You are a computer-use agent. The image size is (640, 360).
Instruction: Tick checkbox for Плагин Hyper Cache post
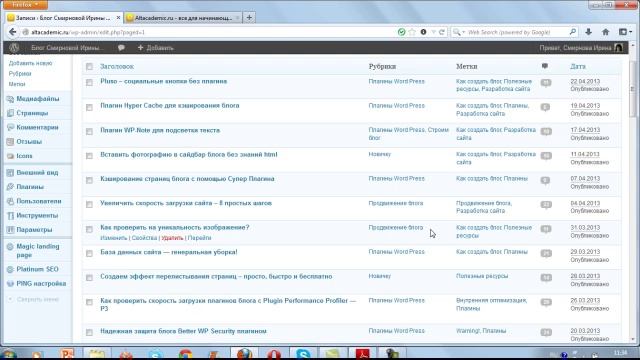[89, 107]
